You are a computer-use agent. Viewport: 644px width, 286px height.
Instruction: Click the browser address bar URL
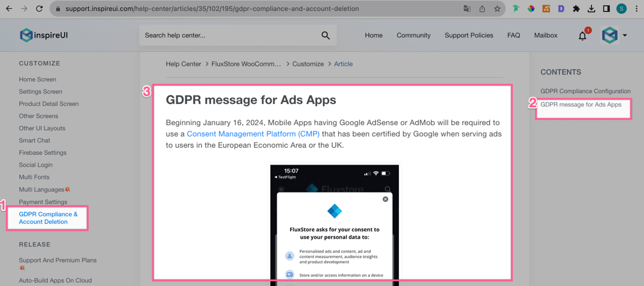pos(212,8)
